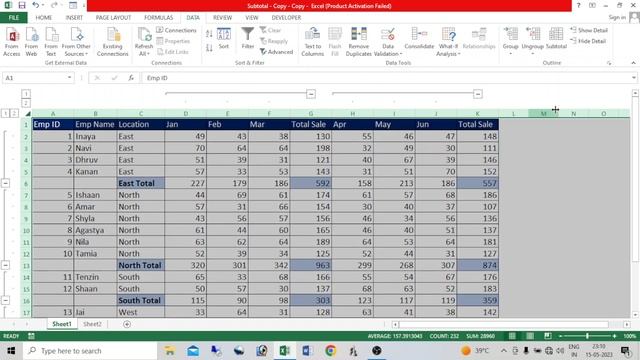Collapse the ribbon
The image size is (640, 360).
pos(633,63)
